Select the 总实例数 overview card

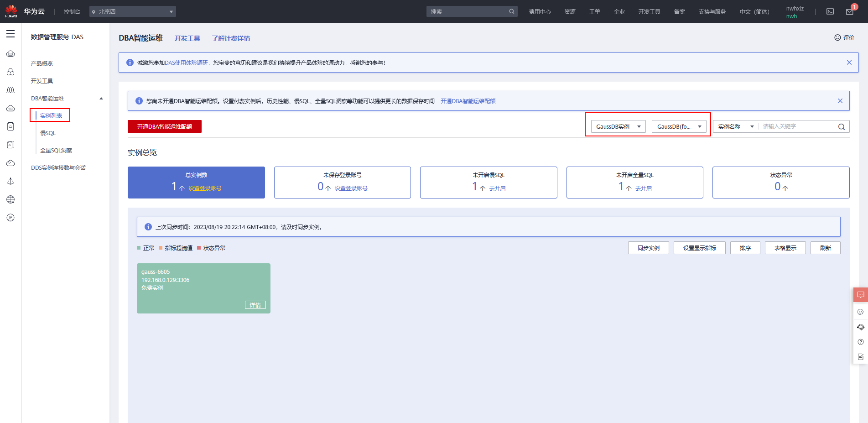pos(196,183)
